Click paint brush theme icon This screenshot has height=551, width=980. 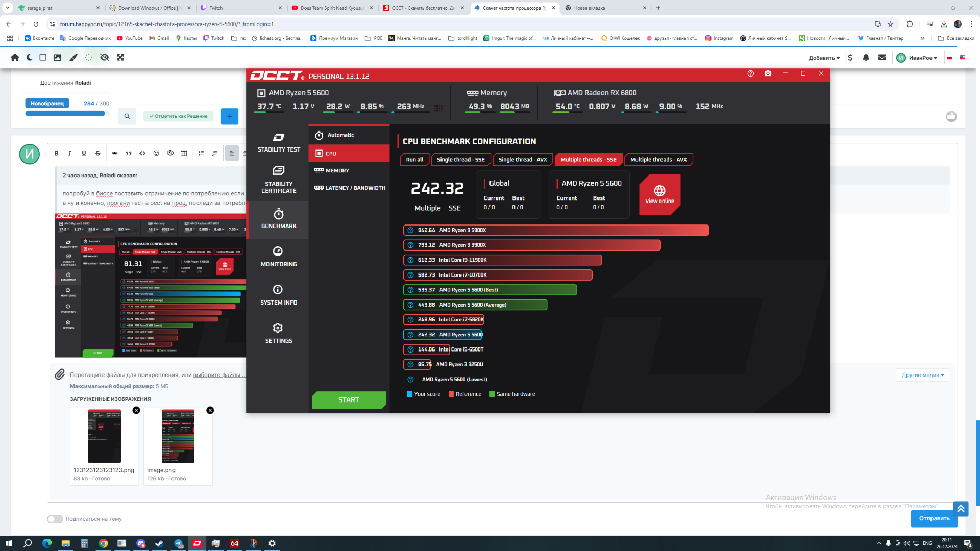pyautogui.click(x=73, y=58)
